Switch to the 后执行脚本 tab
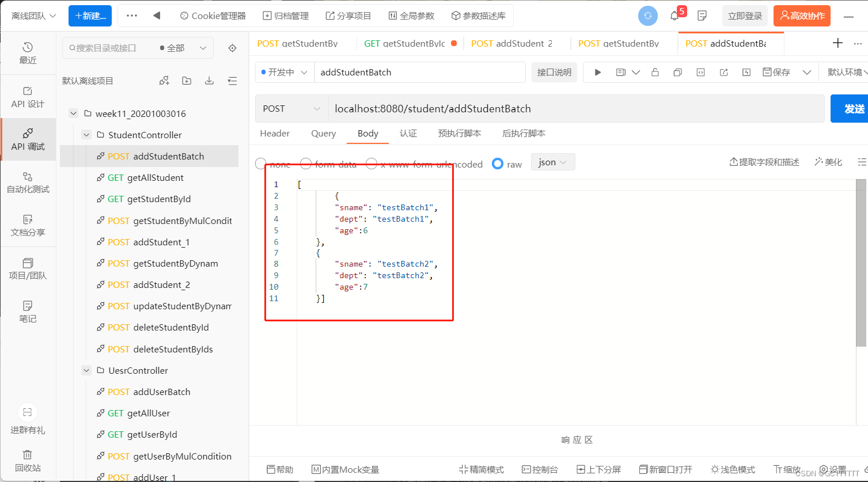This screenshot has width=868, height=482. click(524, 133)
